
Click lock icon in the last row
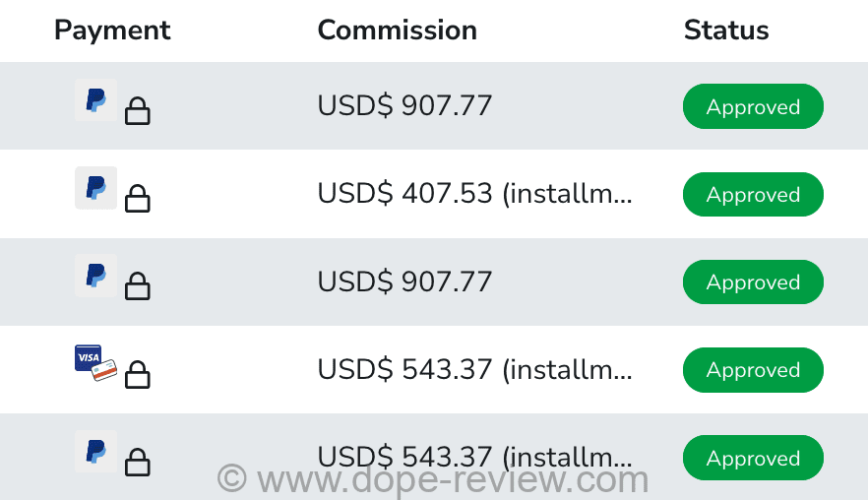pyautogui.click(x=138, y=463)
